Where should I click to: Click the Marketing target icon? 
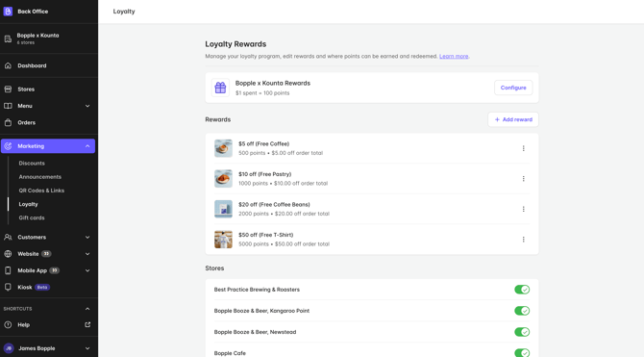8,146
